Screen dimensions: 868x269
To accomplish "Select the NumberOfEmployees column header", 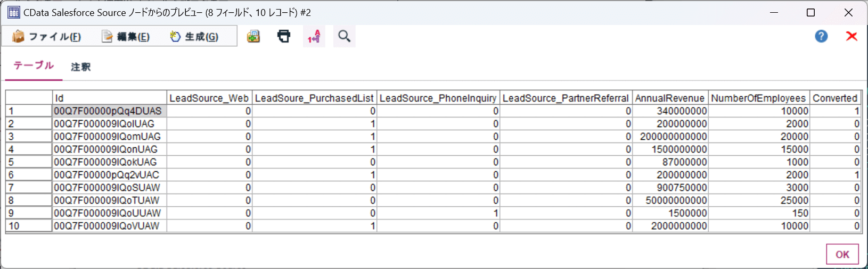I will 759,98.
